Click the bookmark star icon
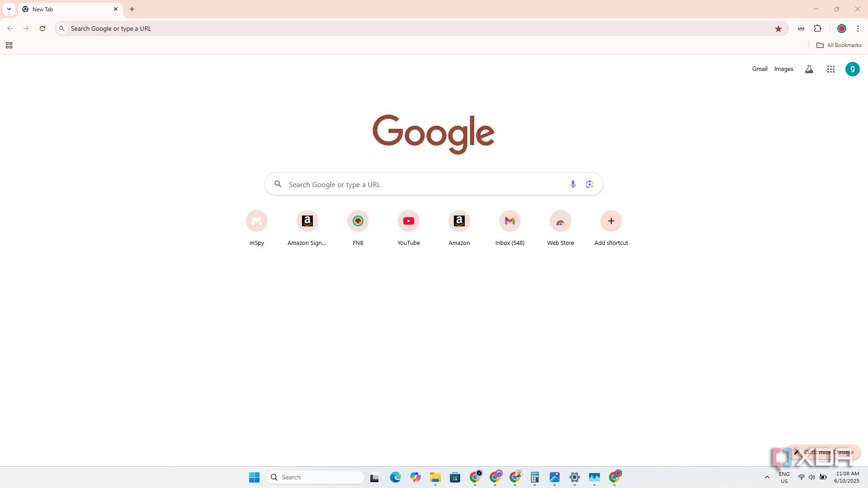This screenshot has height=488, width=868. [x=778, y=28]
